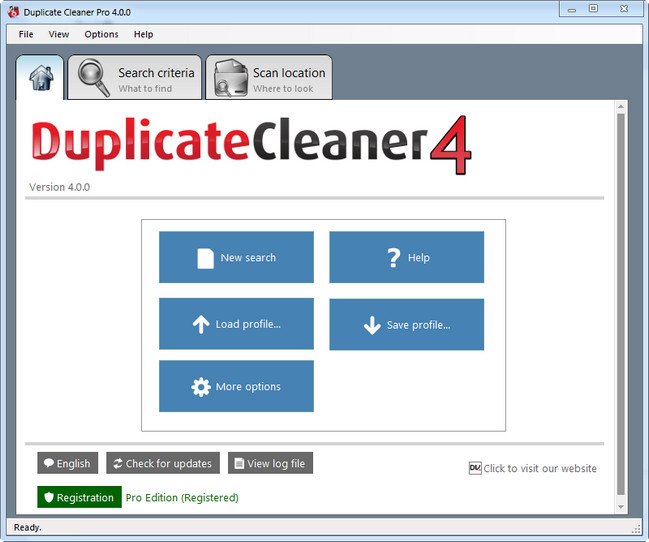
Task: Click the Duplicate Cleaner title bar app icon
Action: (14, 12)
